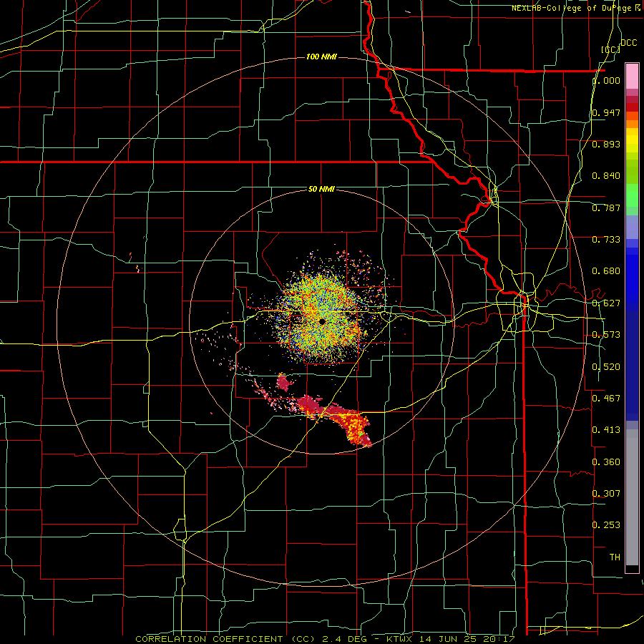Click the 0.627 scale value
Image resolution: width=644 pixels, height=644 pixels.
tap(606, 303)
